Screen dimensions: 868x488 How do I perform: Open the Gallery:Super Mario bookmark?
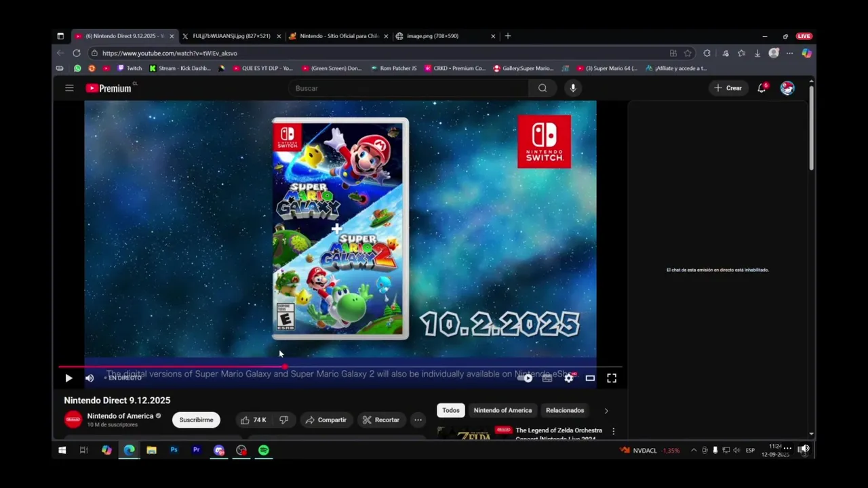[x=524, y=68]
